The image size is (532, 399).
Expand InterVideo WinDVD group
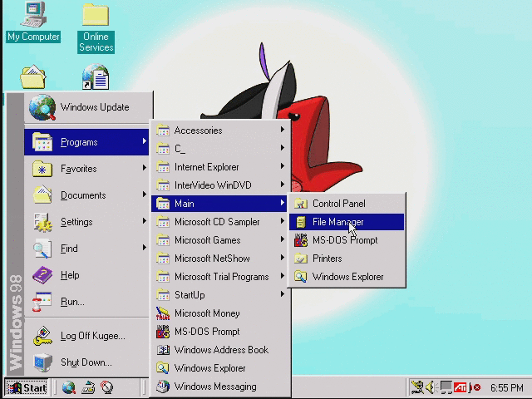[x=219, y=185]
